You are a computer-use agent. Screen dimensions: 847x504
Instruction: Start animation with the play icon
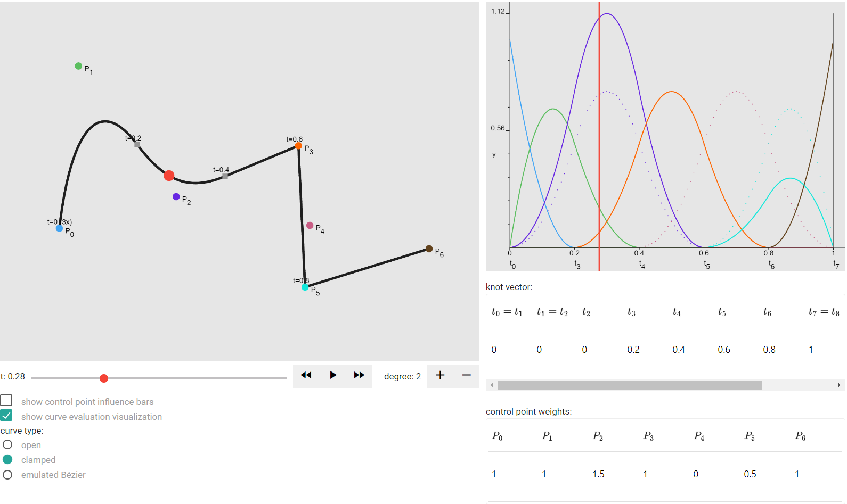333,375
